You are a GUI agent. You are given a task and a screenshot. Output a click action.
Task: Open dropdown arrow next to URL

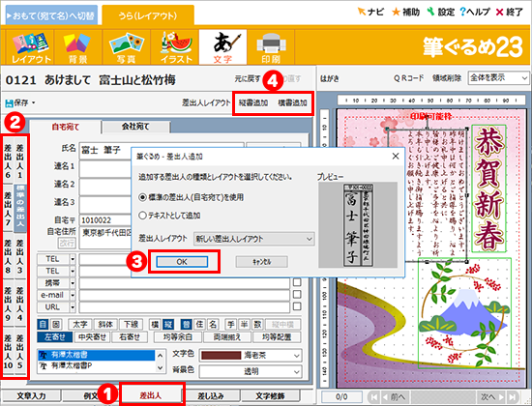(x=73, y=307)
